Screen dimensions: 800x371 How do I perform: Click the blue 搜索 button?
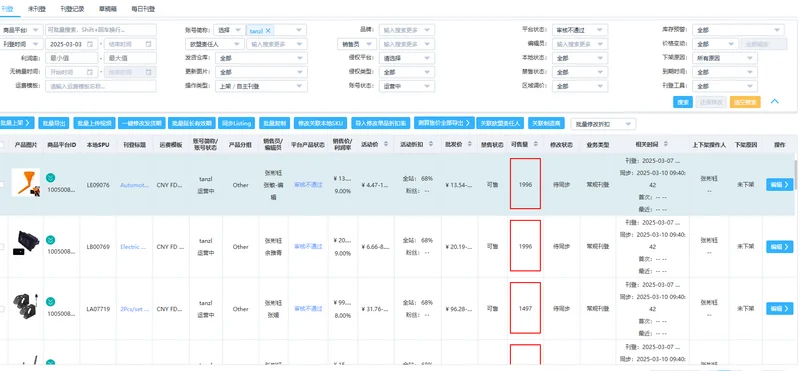point(683,102)
